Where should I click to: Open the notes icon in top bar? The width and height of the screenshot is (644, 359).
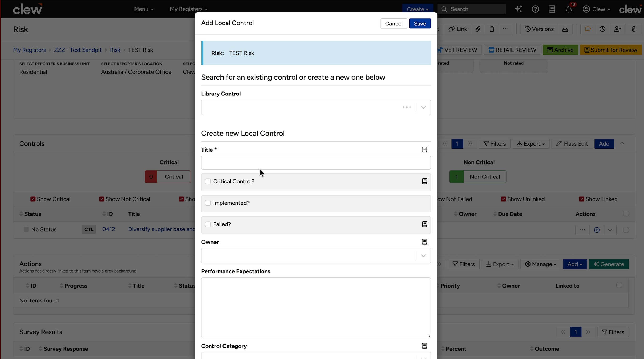pyautogui.click(x=552, y=9)
